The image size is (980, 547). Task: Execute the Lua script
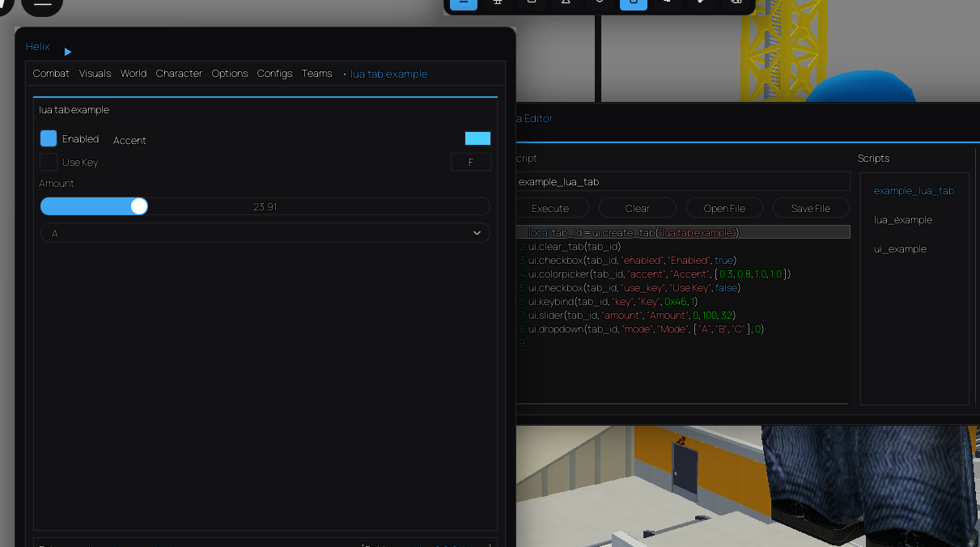550,208
